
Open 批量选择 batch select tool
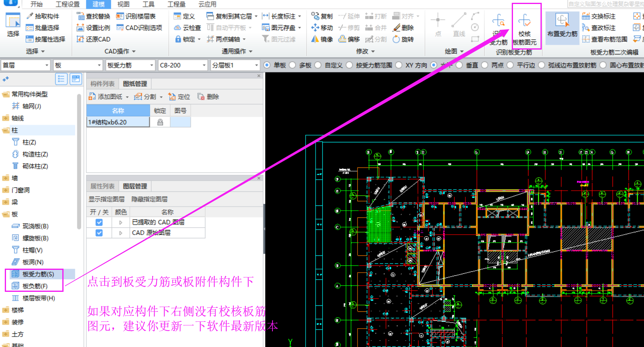(x=43, y=28)
